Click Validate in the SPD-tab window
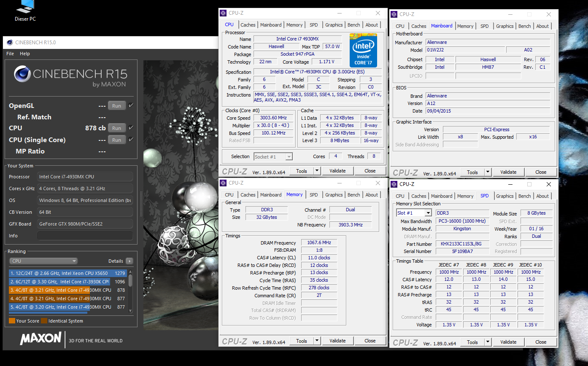The width and height of the screenshot is (588, 366). (508, 342)
